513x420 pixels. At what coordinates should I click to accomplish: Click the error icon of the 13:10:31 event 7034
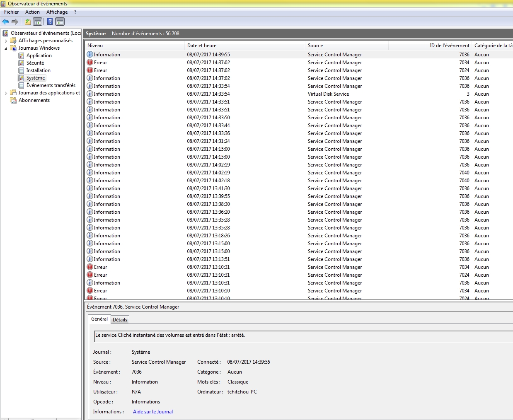coord(90,267)
